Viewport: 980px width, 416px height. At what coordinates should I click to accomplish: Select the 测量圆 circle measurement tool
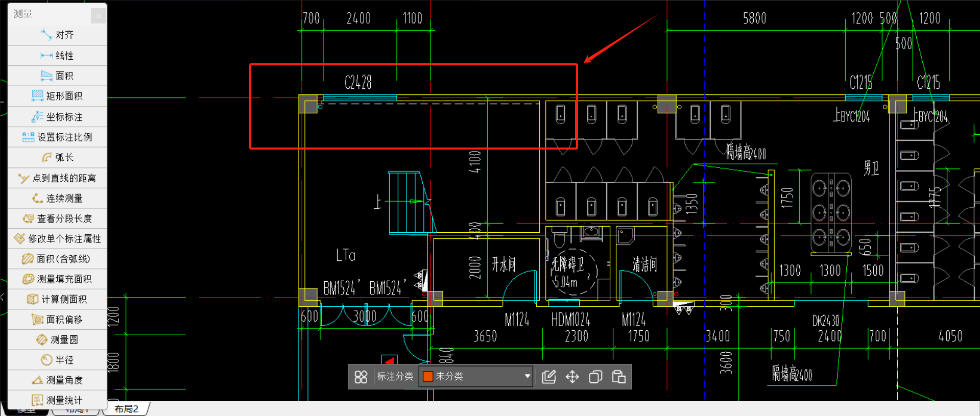(57, 339)
